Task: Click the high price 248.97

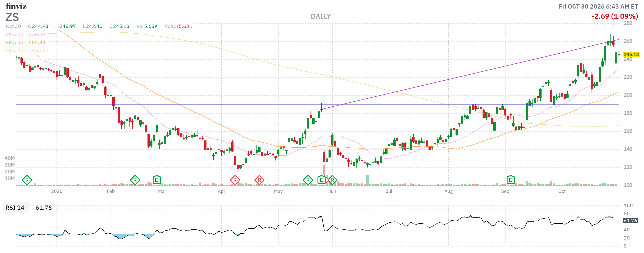Action: pos(68,26)
